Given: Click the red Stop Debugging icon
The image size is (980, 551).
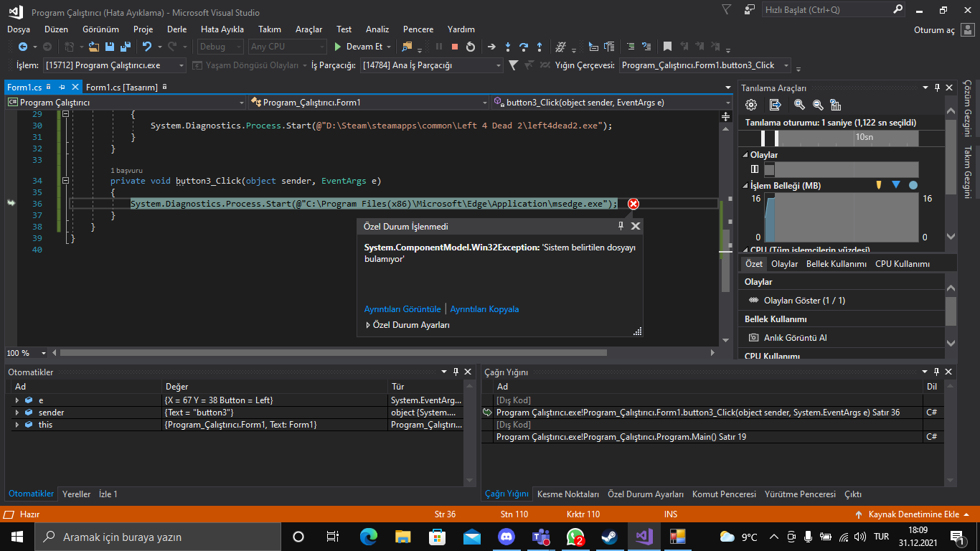Looking at the screenshot, I should (x=454, y=47).
